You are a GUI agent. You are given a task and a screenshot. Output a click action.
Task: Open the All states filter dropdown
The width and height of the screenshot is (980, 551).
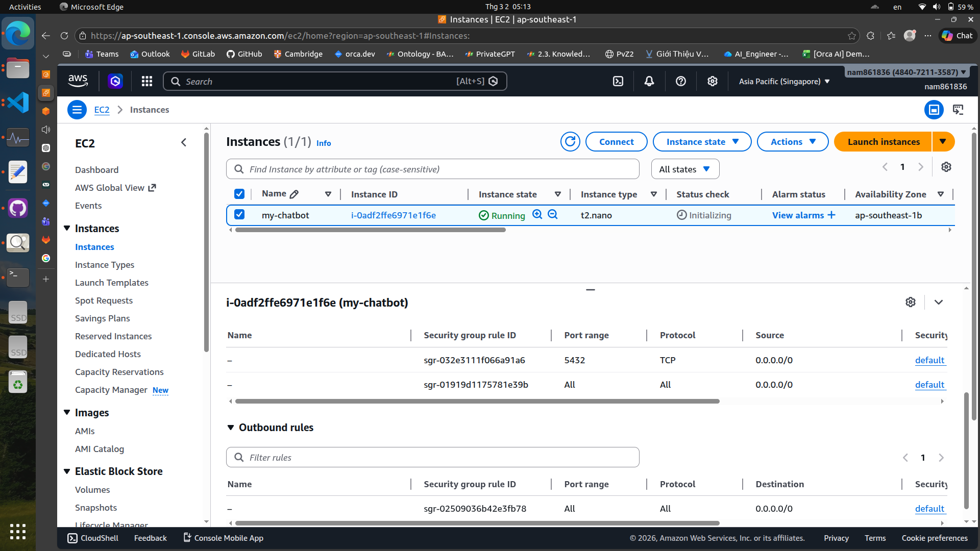pos(685,168)
